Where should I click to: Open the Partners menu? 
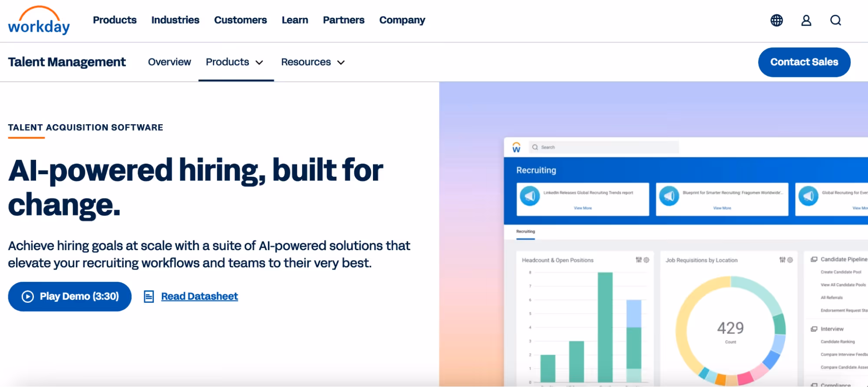344,20
